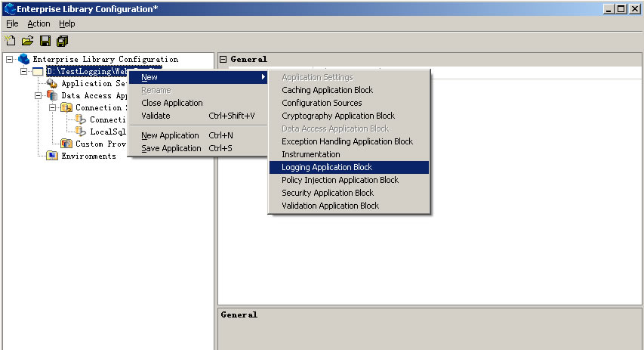Select the Custom Provider tree item
This screenshot has width=644, height=350.
(x=101, y=144)
